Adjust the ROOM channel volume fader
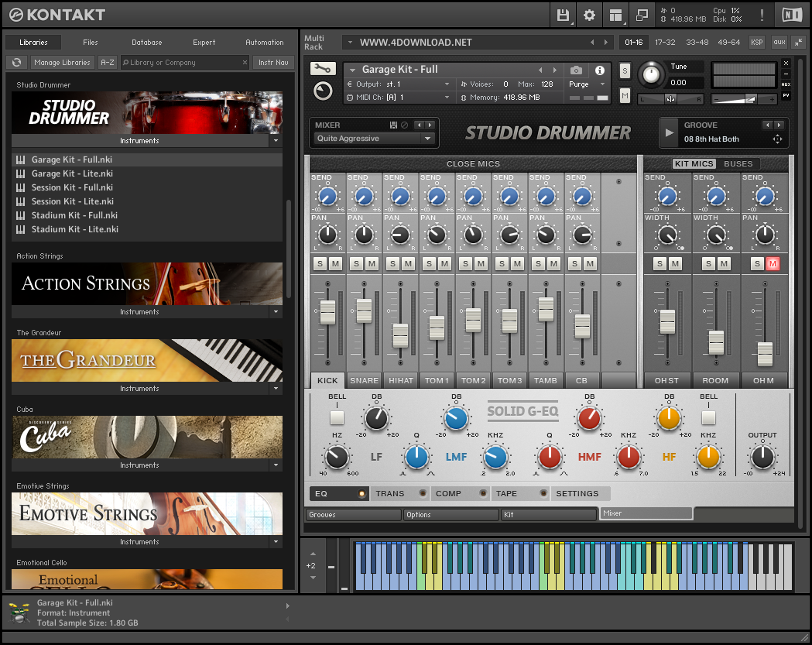 [x=716, y=342]
